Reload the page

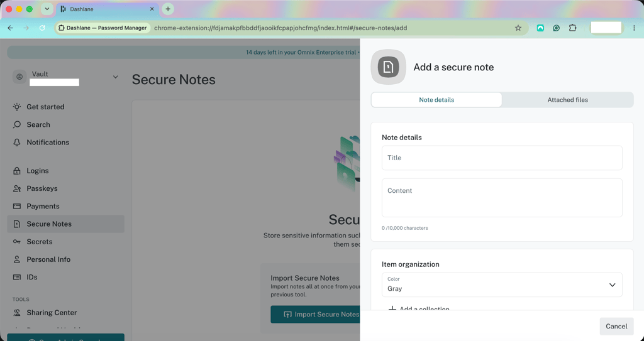[x=42, y=28]
